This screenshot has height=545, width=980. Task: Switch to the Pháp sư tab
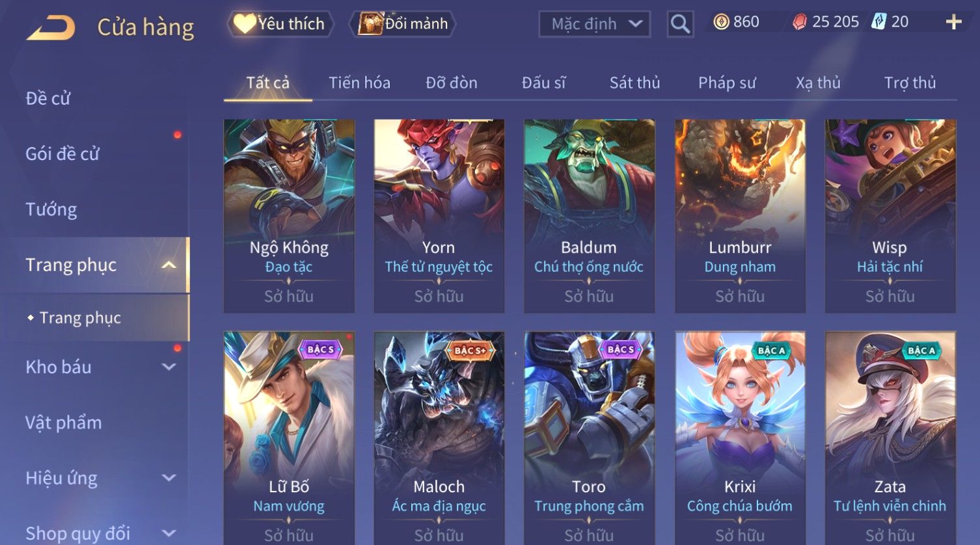[727, 83]
